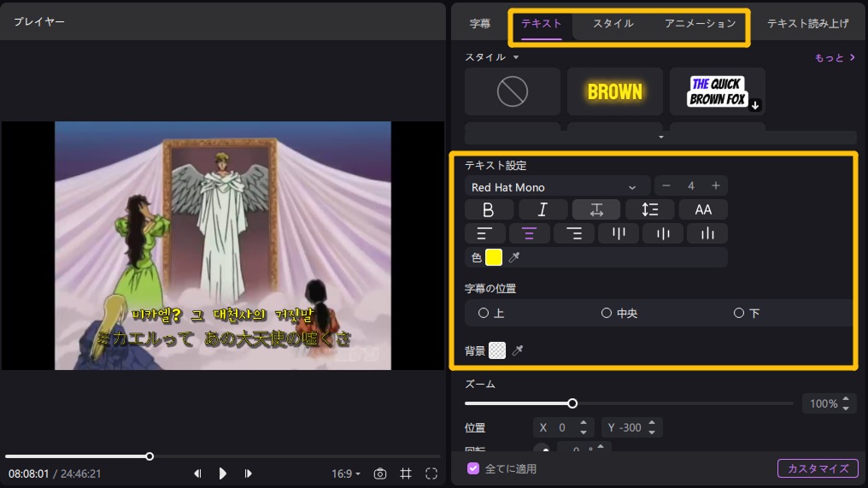Step forward one frame
Viewport: 868px width, 488px height.
[248, 473]
